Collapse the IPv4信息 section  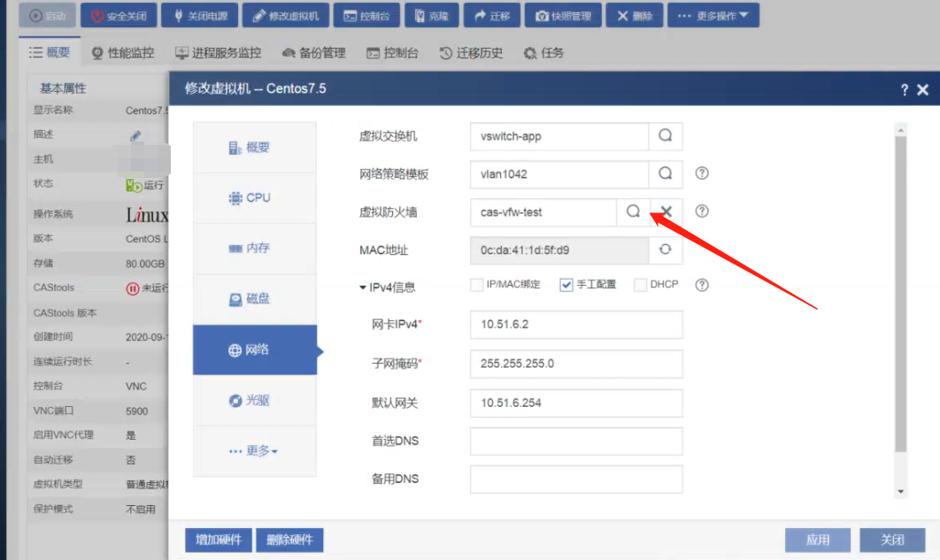[x=363, y=288]
